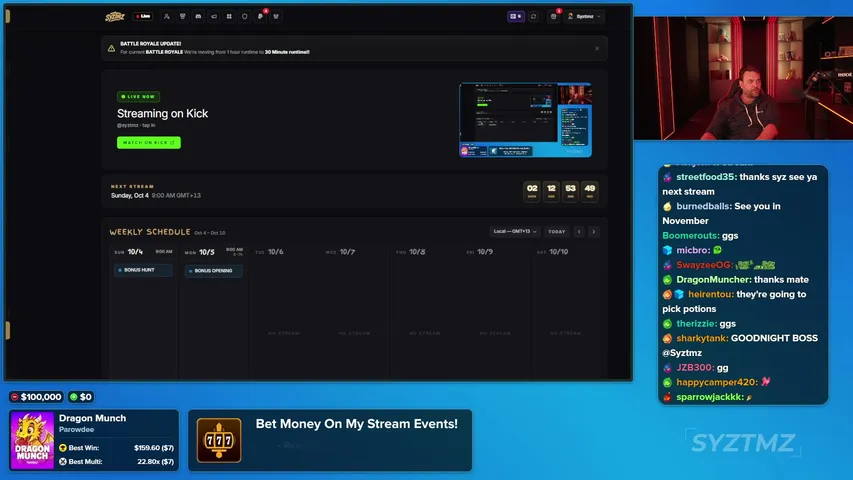Click Bet Money On My Stream Events text
This screenshot has height=480, width=853.
pyautogui.click(x=356, y=424)
